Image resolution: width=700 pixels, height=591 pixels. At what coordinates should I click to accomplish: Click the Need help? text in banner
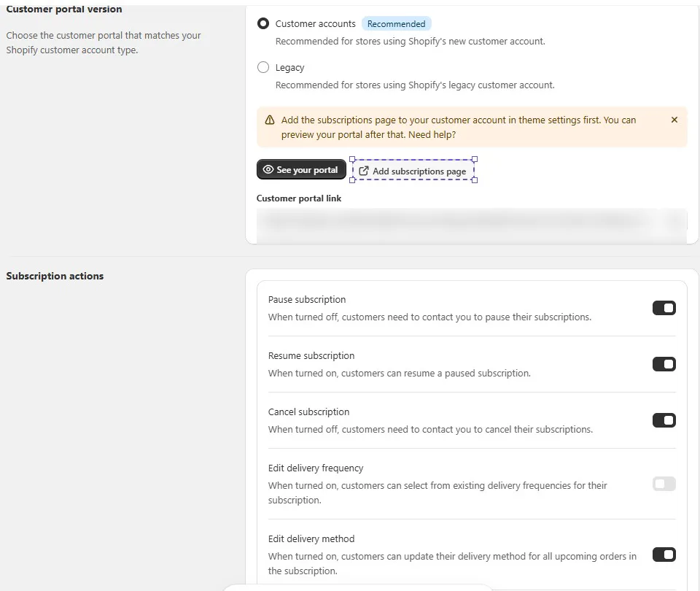pyautogui.click(x=432, y=134)
